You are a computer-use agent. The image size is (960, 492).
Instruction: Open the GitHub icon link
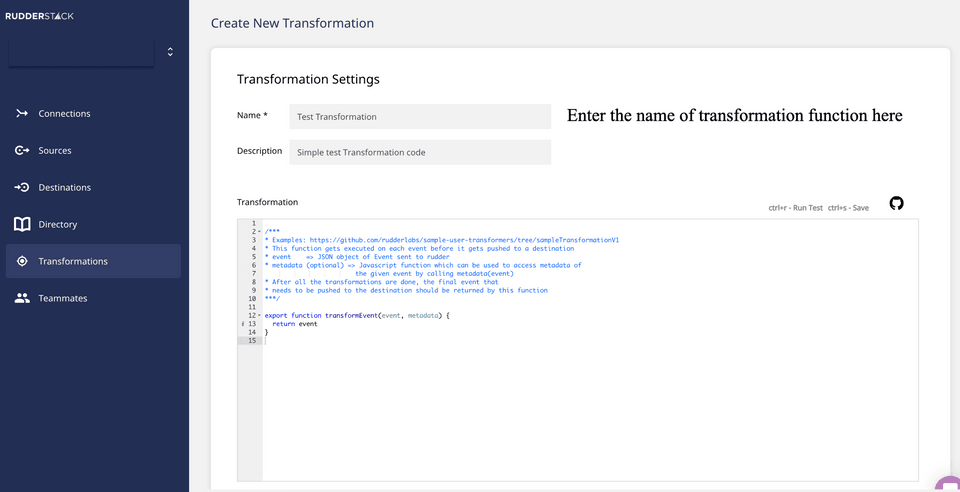tap(896, 204)
